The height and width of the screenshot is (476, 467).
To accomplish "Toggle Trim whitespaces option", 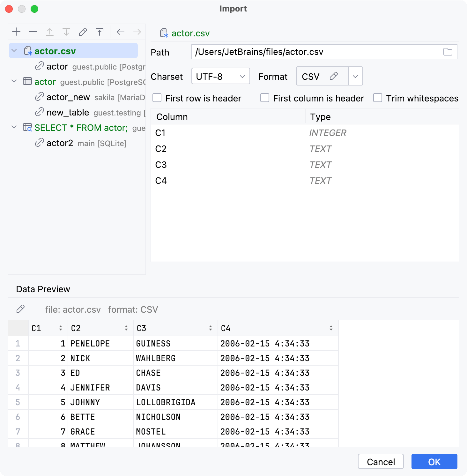I will tap(378, 98).
